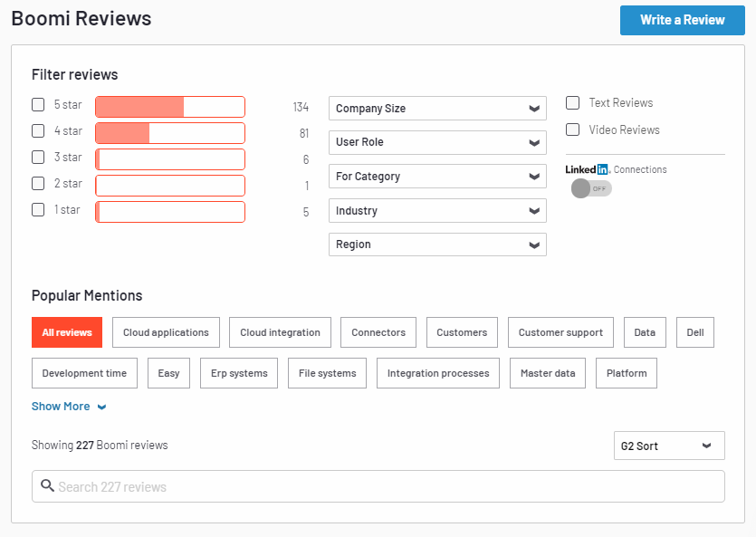Select the All reviews mention tag
This screenshot has width=756, height=537.
point(67,332)
